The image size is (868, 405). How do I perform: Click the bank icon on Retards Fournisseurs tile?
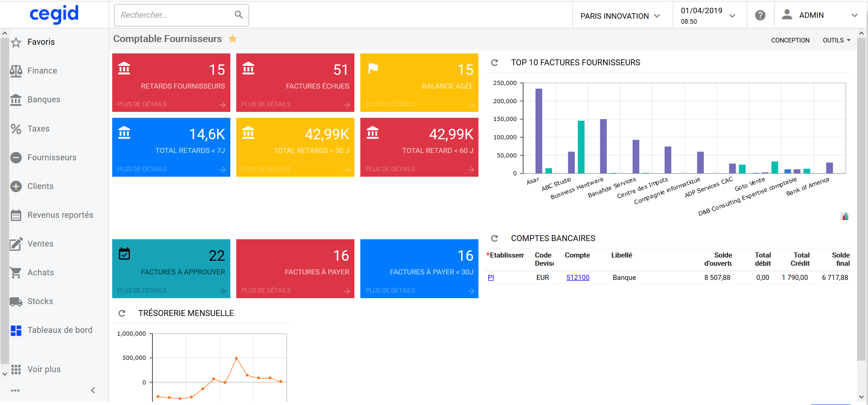[124, 68]
